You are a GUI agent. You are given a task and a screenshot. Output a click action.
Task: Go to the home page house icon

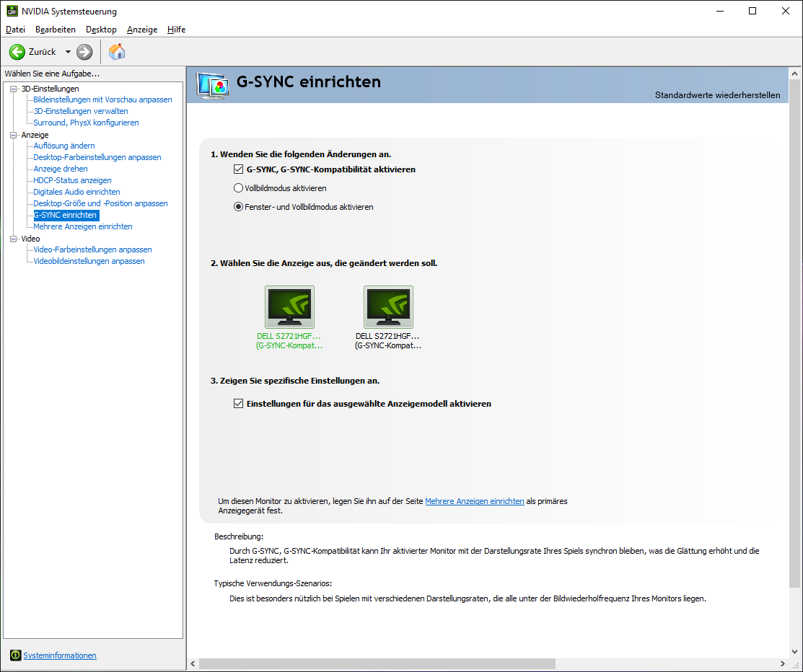tap(117, 52)
